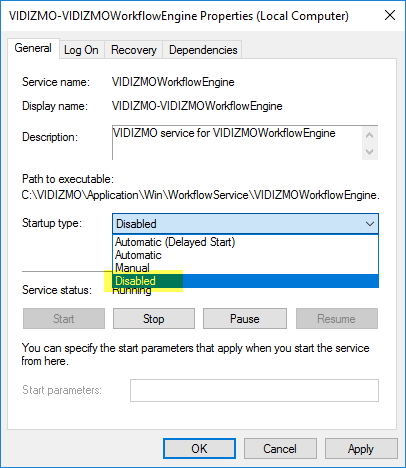Image resolution: width=406 pixels, height=468 pixels.
Task: Cancel the properties dialog
Action: coord(280,449)
